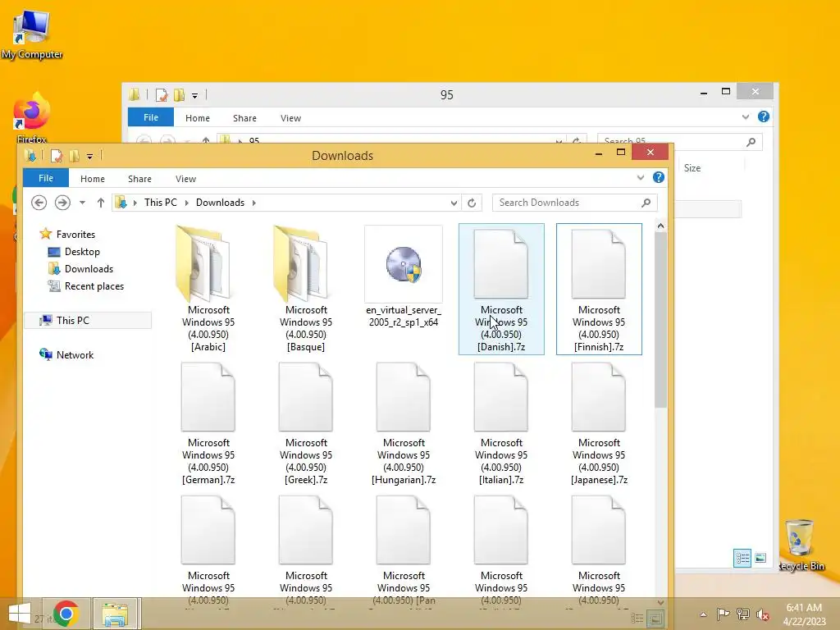This screenshot has width=840, height=630.
Task: Select Windows 95 [Arabic] folder
Action: pyautogui.click(x=208, y=290)
